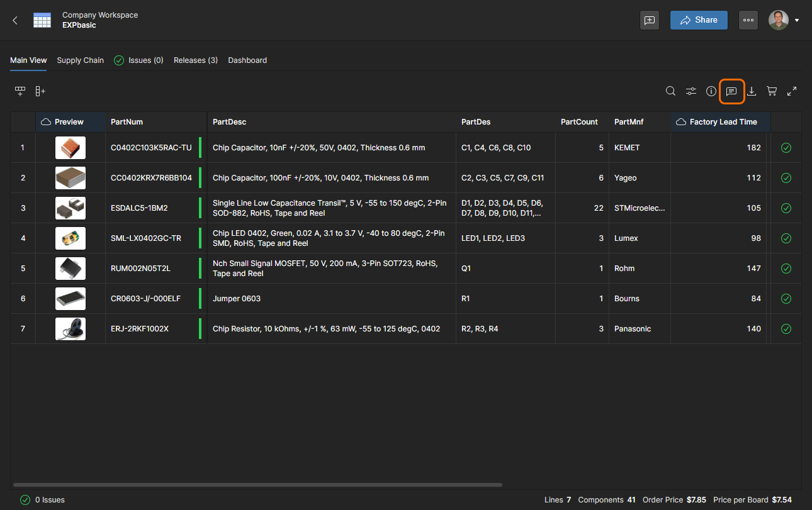Screen dimensions: 812x510
Task: Click the information icon in the toolbar
Action: (711, 91)
